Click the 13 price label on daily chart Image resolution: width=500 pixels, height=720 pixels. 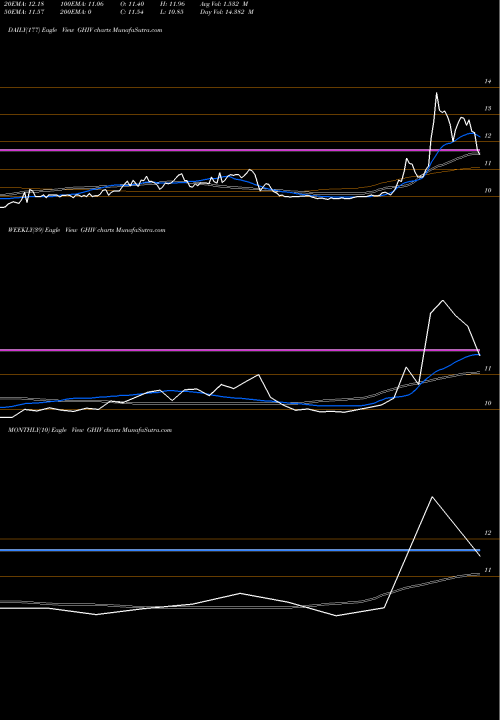(x=488, y=109)
